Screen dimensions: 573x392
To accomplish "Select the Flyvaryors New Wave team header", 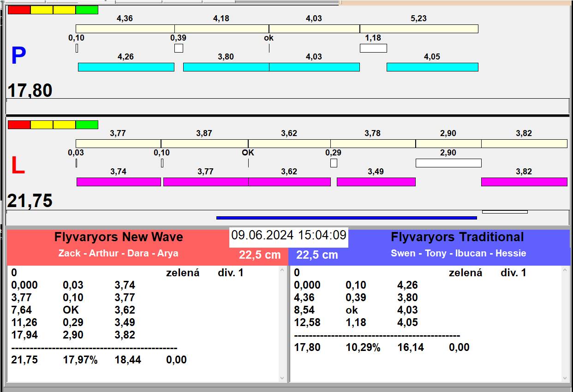I will pyautogui.click(x=119, y=237).
